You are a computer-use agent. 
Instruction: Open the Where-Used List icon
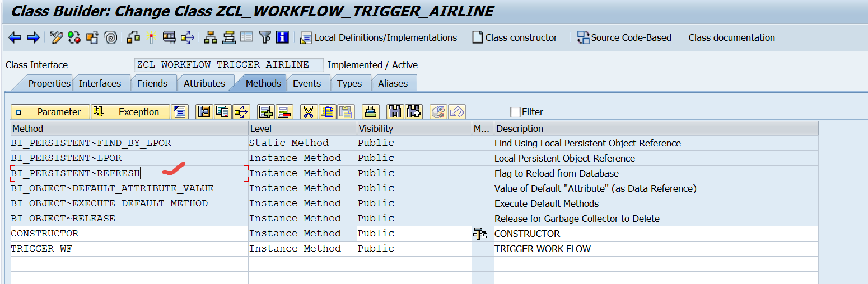pyautogui.click(x=170, y=37)
